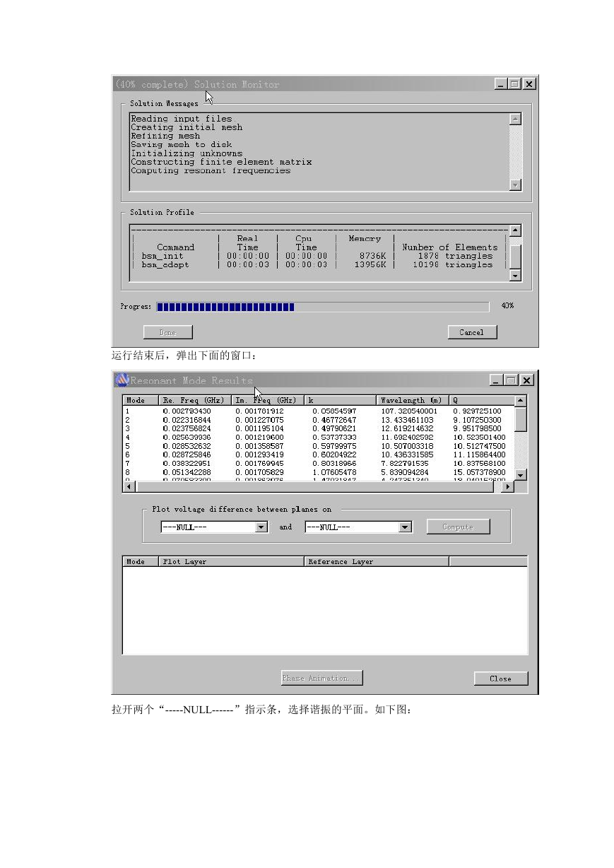Maximize the Resonant Mode Results window

coord(511,380)
